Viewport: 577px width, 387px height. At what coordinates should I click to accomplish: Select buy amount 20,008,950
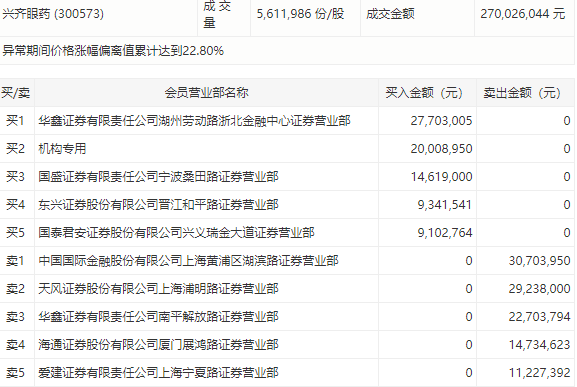pos(441,149)
